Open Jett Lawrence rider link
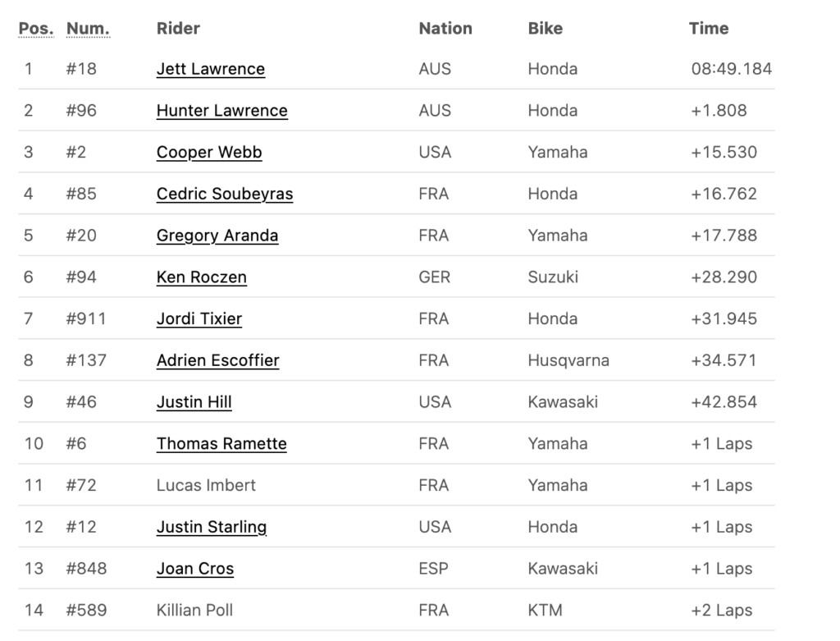Image resolution: width=840 pixels, height=641 pixels. 211,69
